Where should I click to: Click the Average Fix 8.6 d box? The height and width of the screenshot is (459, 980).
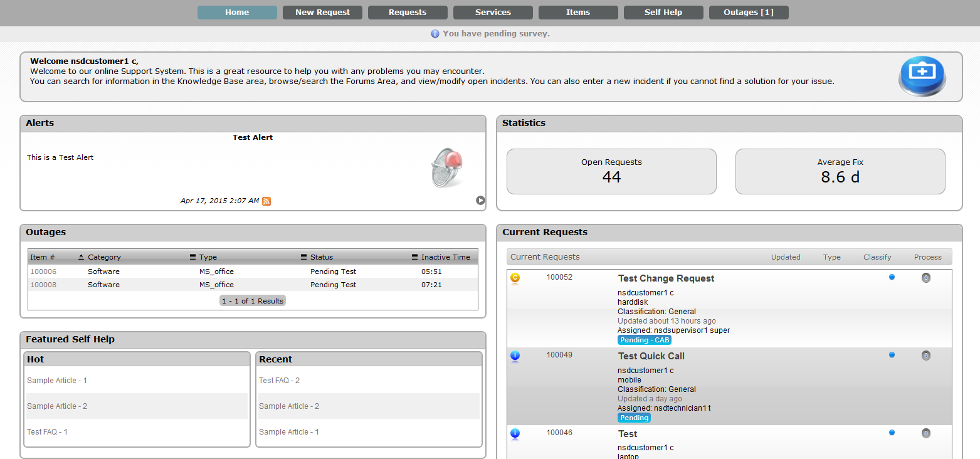(840, 171)
